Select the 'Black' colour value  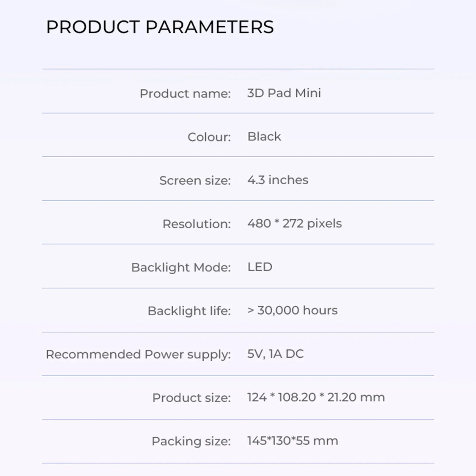click(x=264, y=136)
